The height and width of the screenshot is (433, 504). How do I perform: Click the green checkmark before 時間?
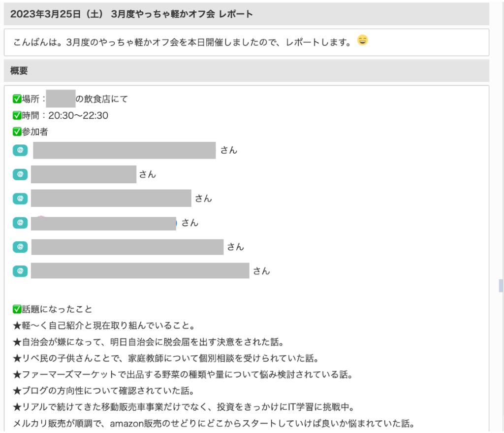click(17, 116)
